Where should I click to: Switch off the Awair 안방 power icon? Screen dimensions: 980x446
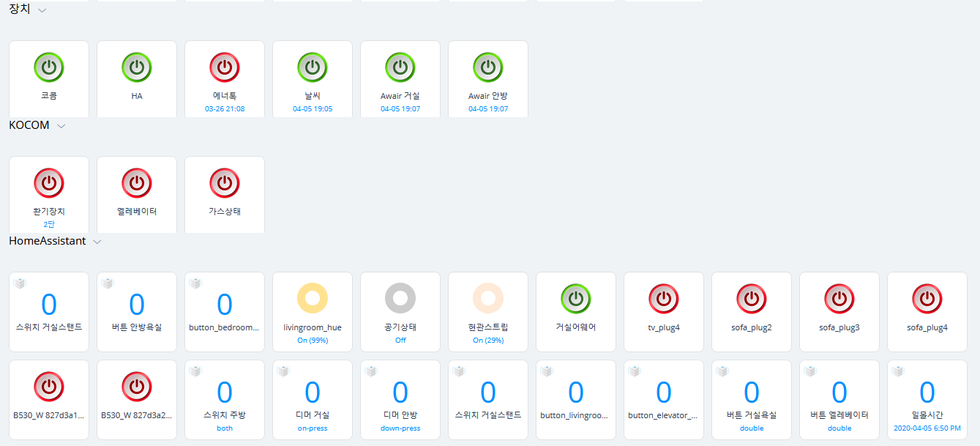[488, 67]
